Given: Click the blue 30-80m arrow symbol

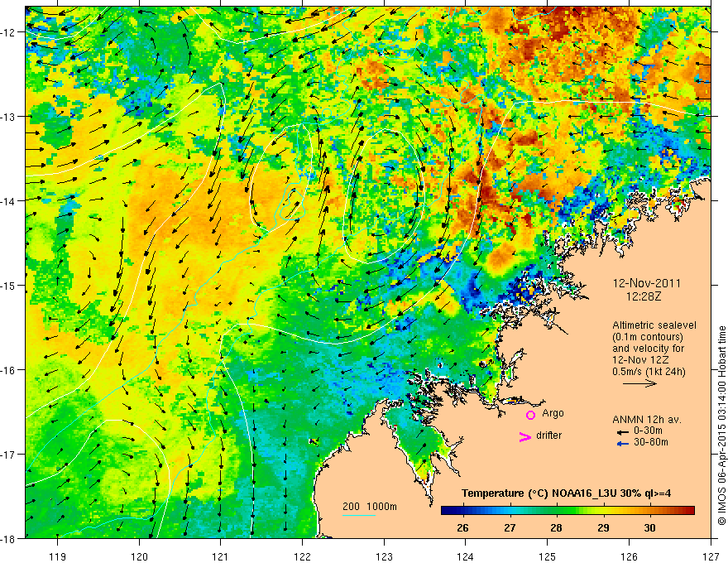Looking at the screenshot, I should pyautogui.click(x=622, y=444).
